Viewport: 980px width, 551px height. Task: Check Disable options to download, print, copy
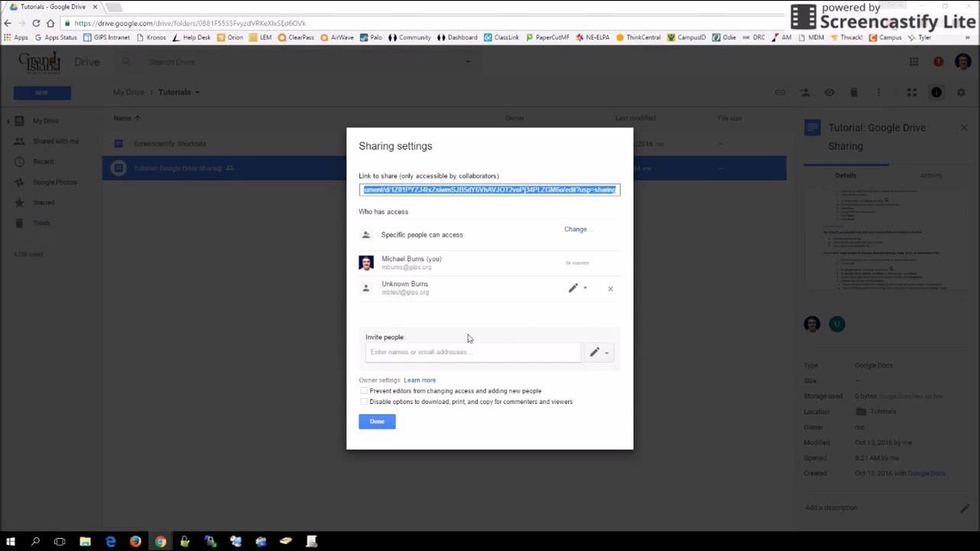click(364, 402)
